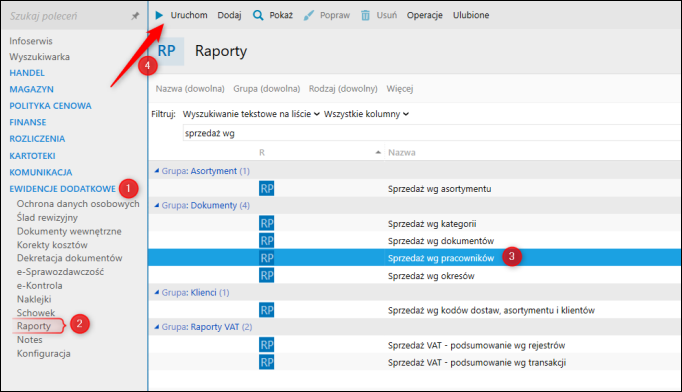Click RP icon of podsumowanie wg rejestrów row
The height and width of the screenshot is (392, 682).
point(267,345)
